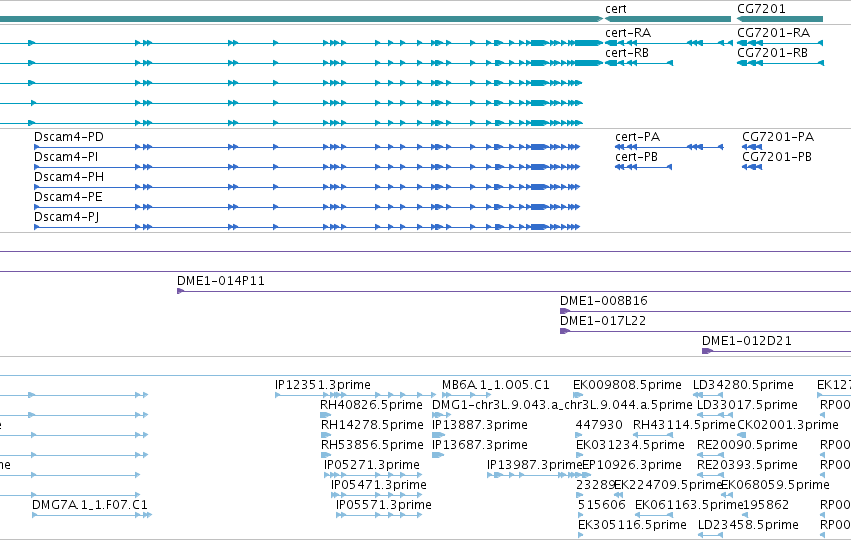This screenshot has height=540, width=851.
Task: Click EK224709.5prime EST label
Action: point(669,485)
